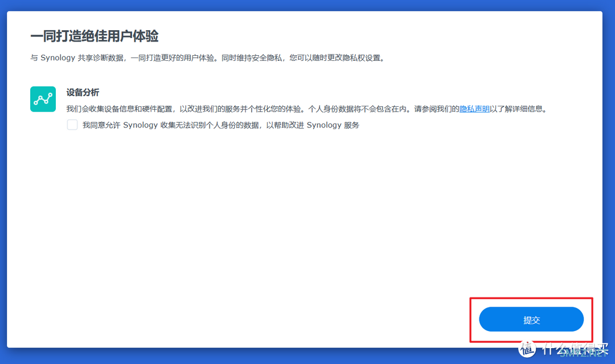Click the teal Device Analytics graph icon
615x364 pixels.
click(43, 99)
